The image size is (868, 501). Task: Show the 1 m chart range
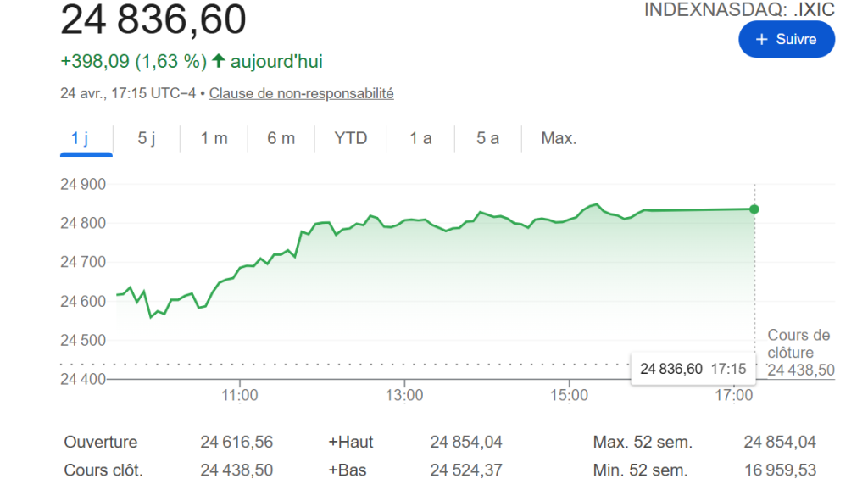pyautogui.click(x=214, y=138)
